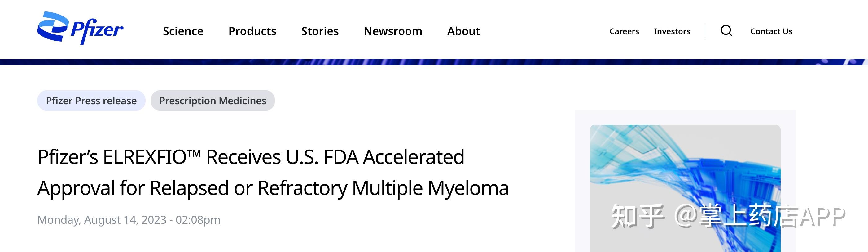This screenshot has width=868, height=252.
Task: Open the Investors link
Action: (672, 31)
